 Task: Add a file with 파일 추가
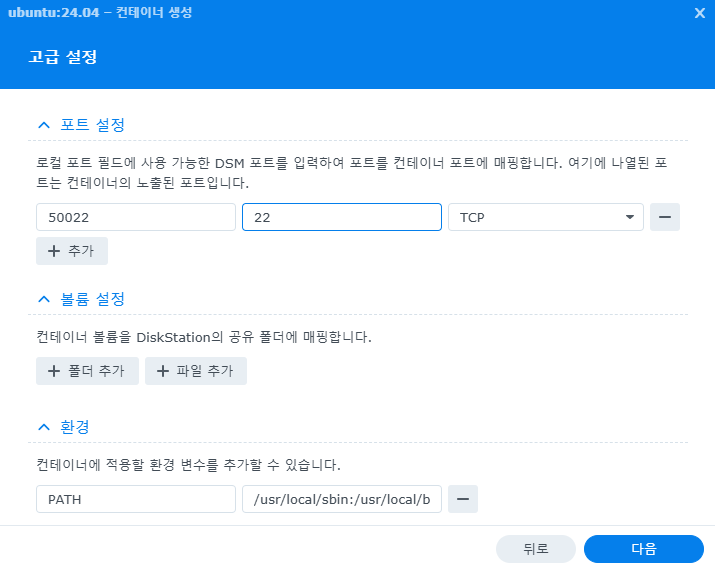[x=196, y=371]
